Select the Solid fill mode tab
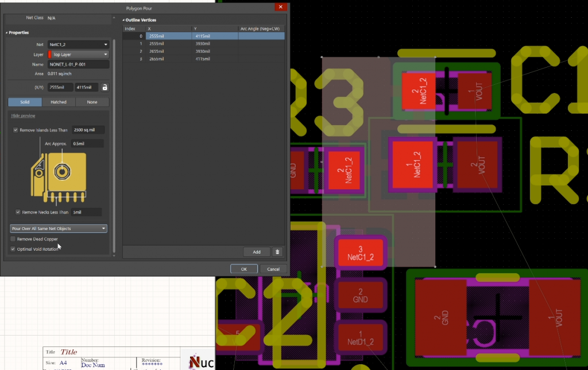Image resolution: width=588 pixels, height=370 pixels. point(25,102)
